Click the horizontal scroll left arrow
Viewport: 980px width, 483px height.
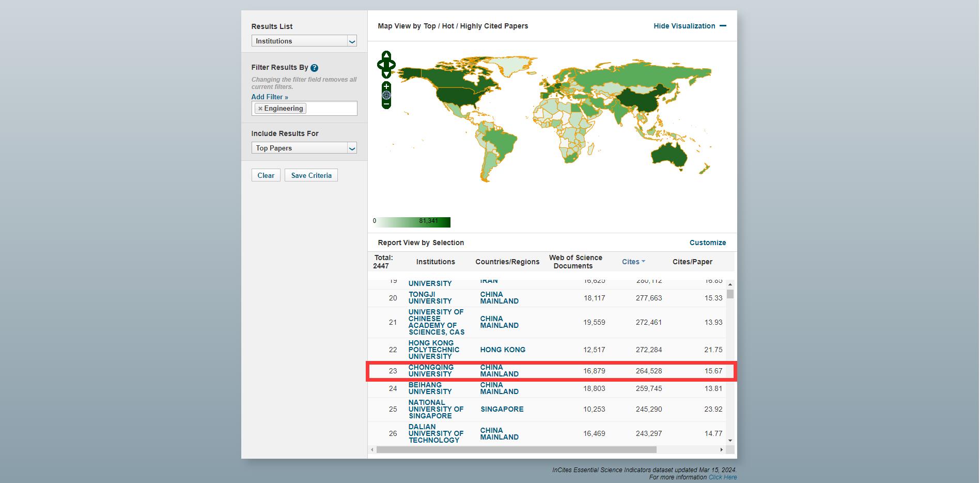click(372, 450)
